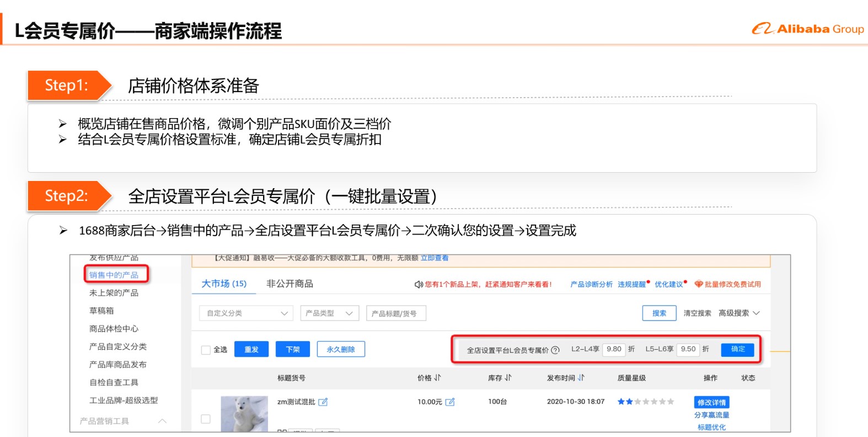Open 销售中的产品 in the sidebar menu
This screenshot has height=437, width=868.
[114, 275]
